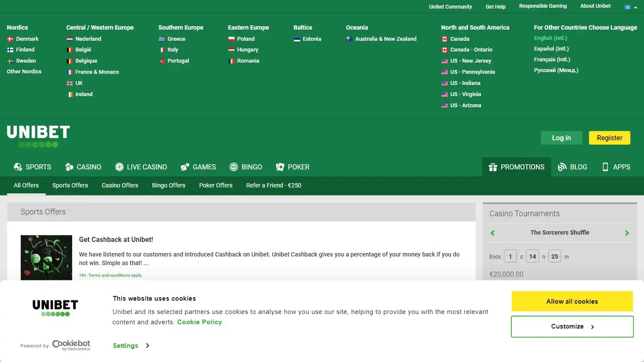
Task: Switch to Casino Offers tab
Action: 120,185
